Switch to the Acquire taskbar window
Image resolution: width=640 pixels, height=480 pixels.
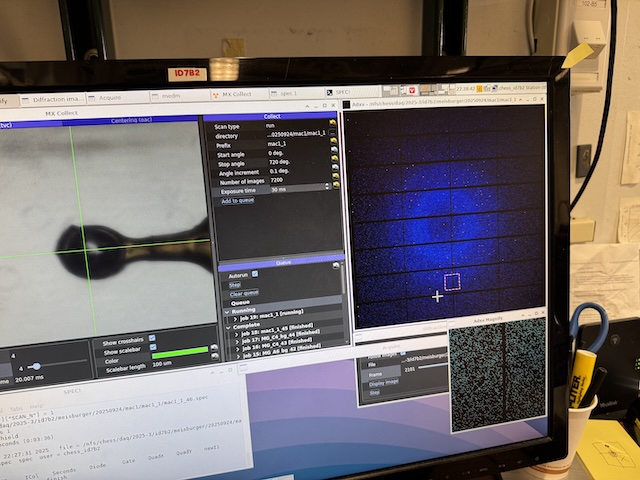[118, 98]
